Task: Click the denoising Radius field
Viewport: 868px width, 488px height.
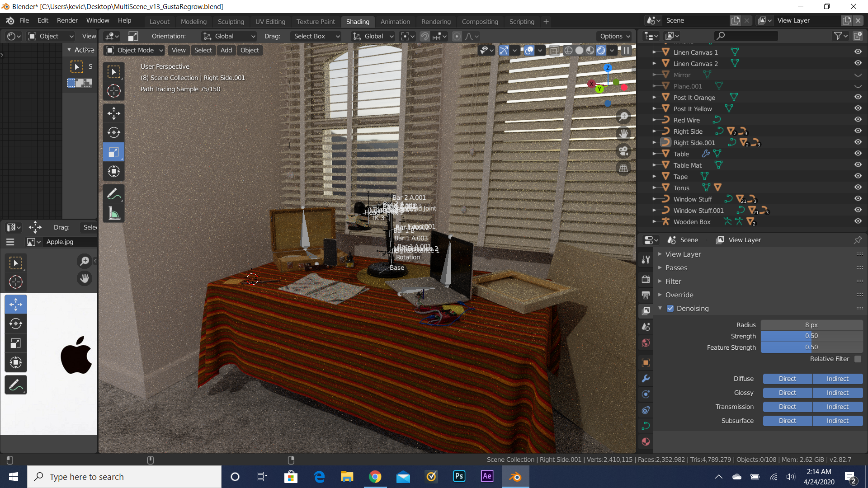Action: pos(811,325)
